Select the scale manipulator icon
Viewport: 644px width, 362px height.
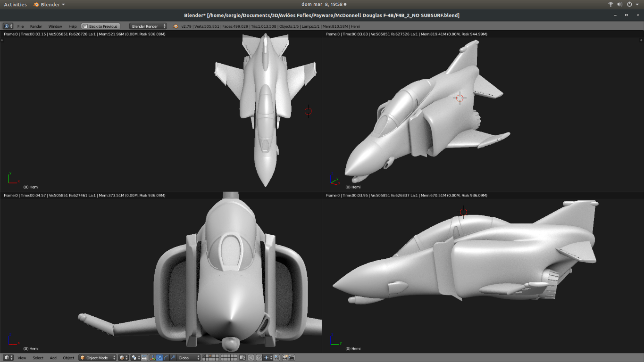tap(173, 358)
